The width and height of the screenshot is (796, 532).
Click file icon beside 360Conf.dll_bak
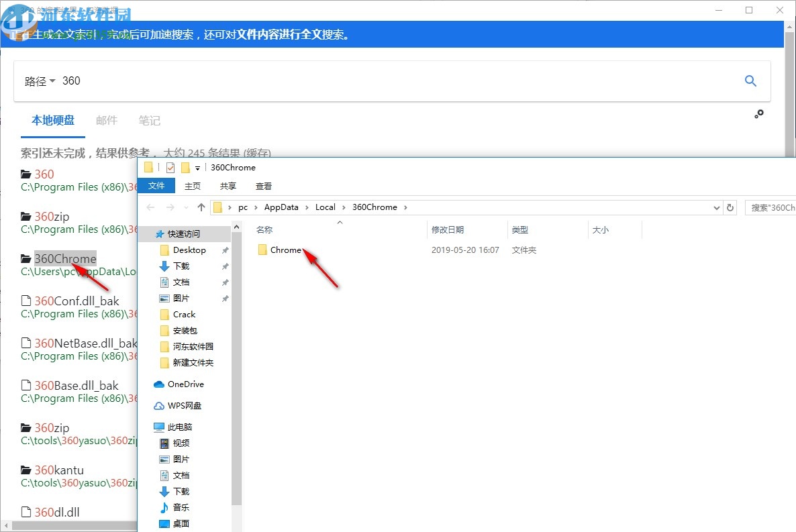pyautogui.click(x=26, y=301)
